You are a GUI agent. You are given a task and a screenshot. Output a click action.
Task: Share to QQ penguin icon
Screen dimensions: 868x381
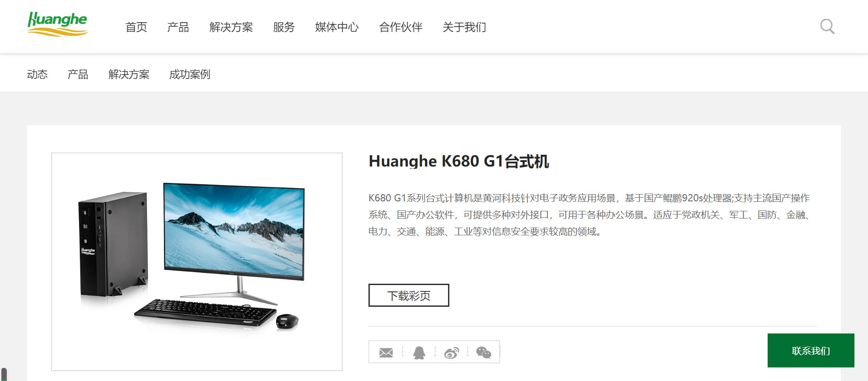pyautogui.click(x=419, y=352)
